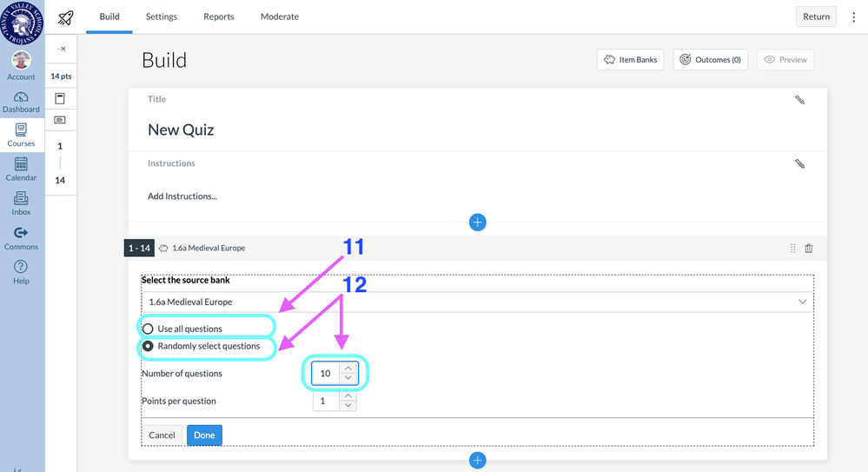The width and height of the screenshot is (868, 472).
Task: Click the Number of questions input field
Action: [x=326, y=374]
